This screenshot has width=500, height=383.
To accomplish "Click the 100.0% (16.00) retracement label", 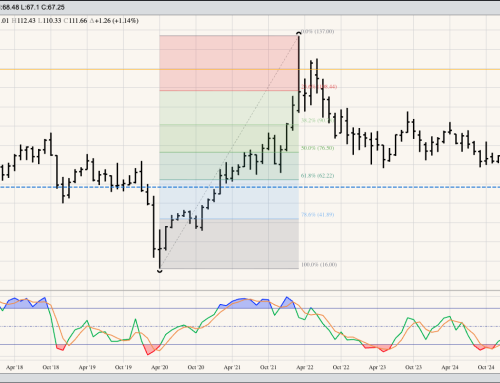I will [319, 265].
